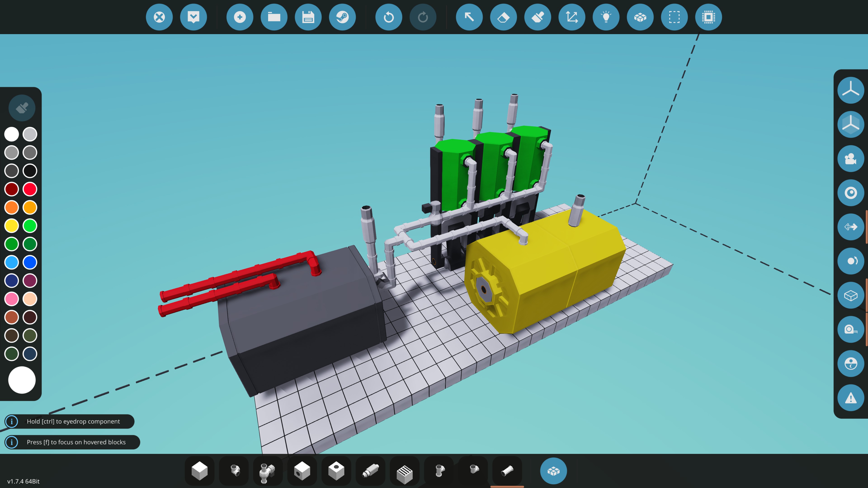Image resolution: width=868 pixels, height=488 pixels.
Task: Select the microprocessor chip icon
Action: point(708,17)
